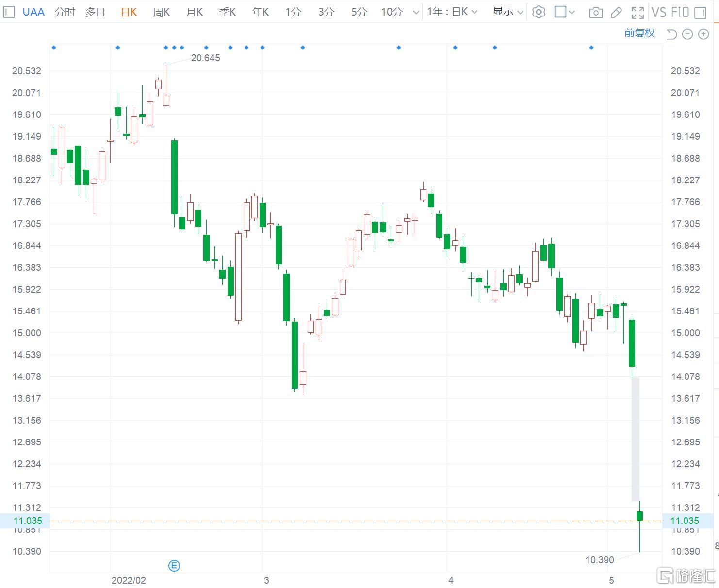Expand more minute intervals chevron
The height and width of the screenshot is (588, 719).
[416, 12]
